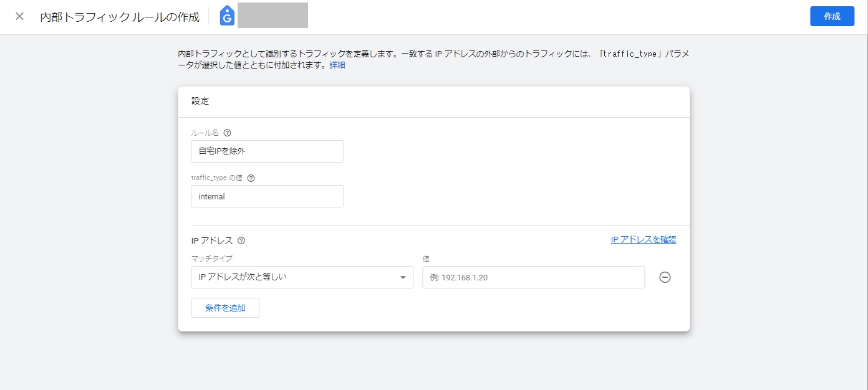Image resolution: width=868 pixels, height=390 pixels.
Task: Click the 作成 button to create rule
Action: click(x=832, y=16)
